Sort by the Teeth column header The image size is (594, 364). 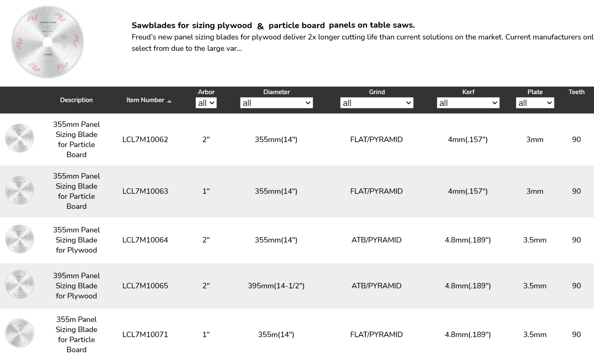(x=576, y=92)
